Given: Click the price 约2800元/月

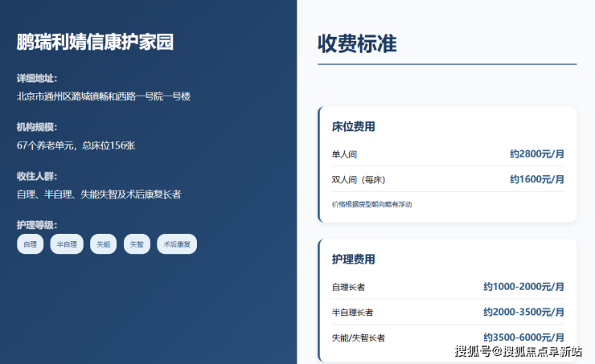Looking at the screenshot, I should [537, 154].
